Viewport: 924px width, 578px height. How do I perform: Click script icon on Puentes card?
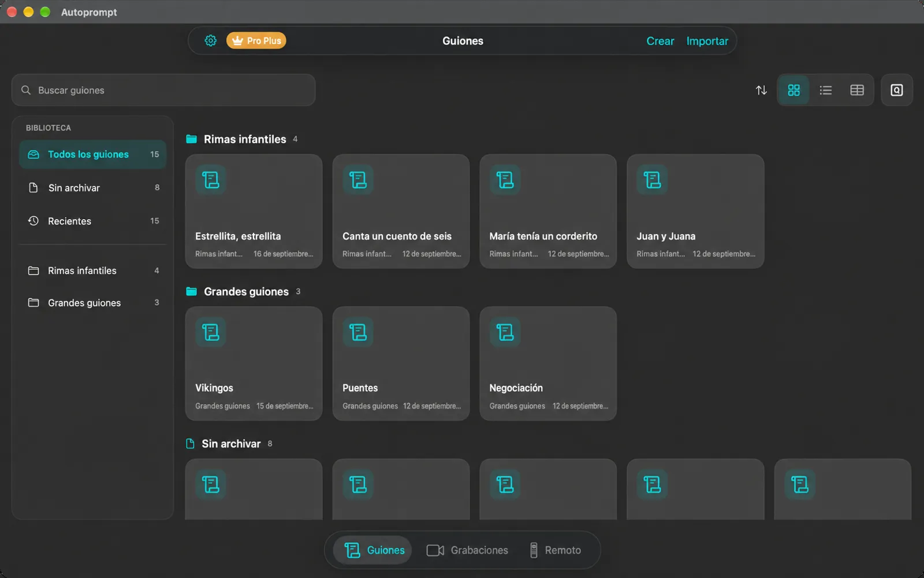pos(358,332)
